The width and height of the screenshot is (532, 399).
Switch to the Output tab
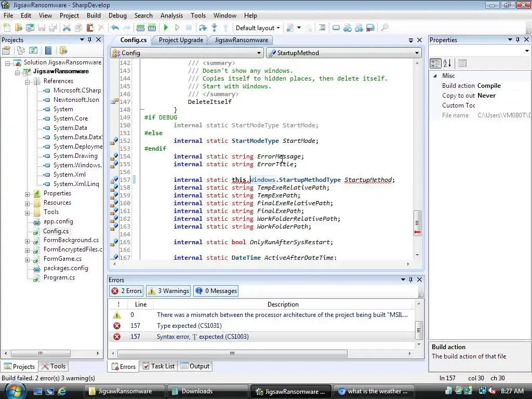tap(195, 366)
